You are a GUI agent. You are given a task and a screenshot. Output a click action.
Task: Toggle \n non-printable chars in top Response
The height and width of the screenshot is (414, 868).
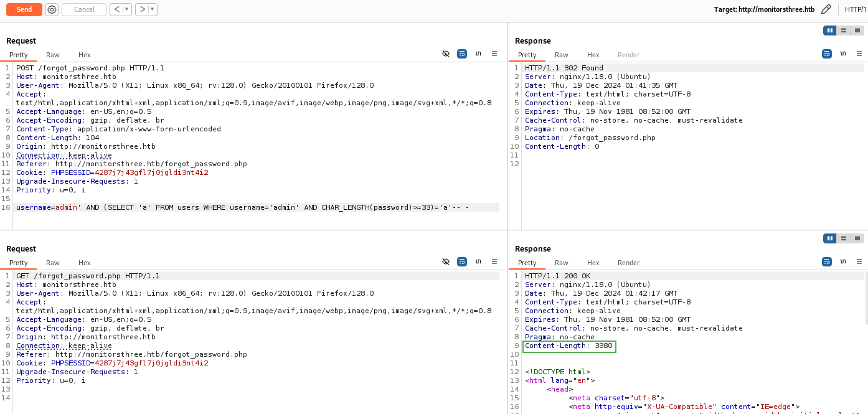coord(843,54)
